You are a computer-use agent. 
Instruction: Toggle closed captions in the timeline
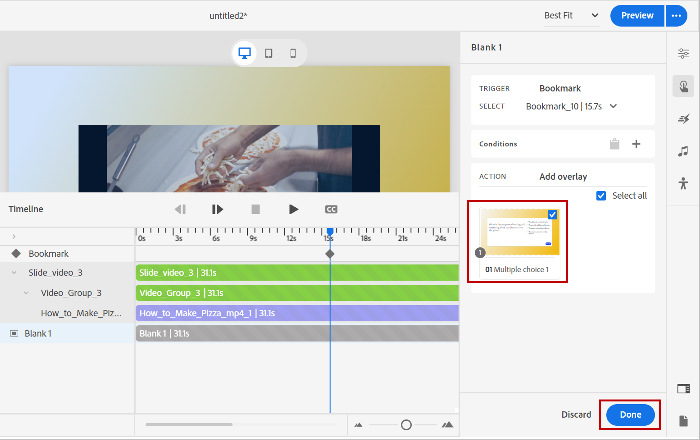[x=331, y=209]
